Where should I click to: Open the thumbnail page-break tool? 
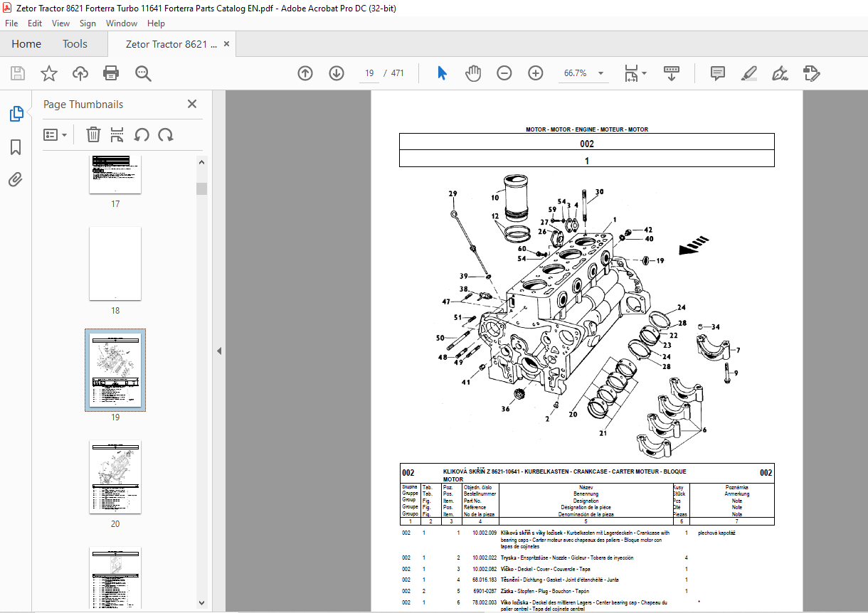[117, 134]
